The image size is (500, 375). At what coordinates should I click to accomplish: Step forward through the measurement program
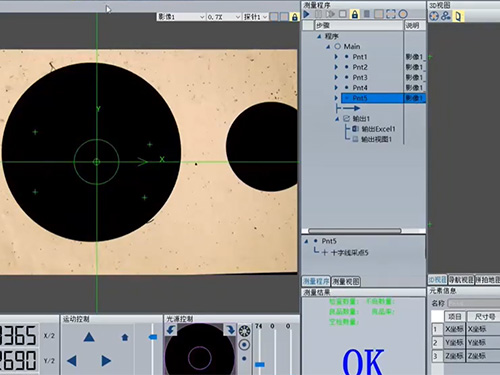(330, 14)
